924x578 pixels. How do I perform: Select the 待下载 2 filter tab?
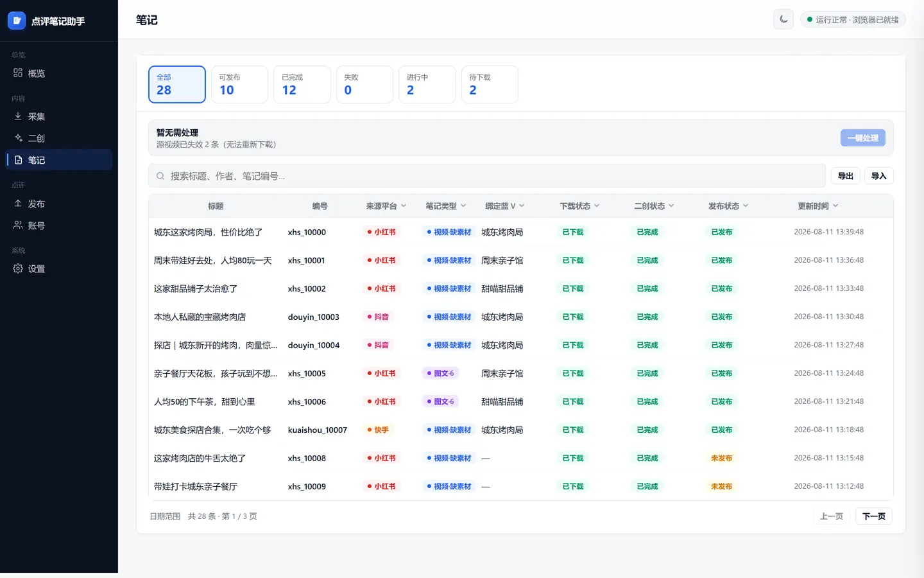tap(490, 84)
